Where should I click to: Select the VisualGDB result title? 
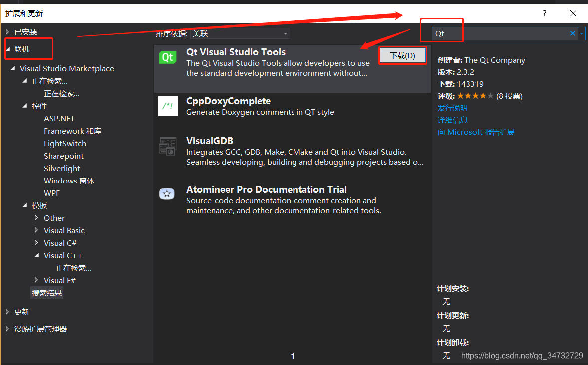pyautogui.click(x=210, y=141)
